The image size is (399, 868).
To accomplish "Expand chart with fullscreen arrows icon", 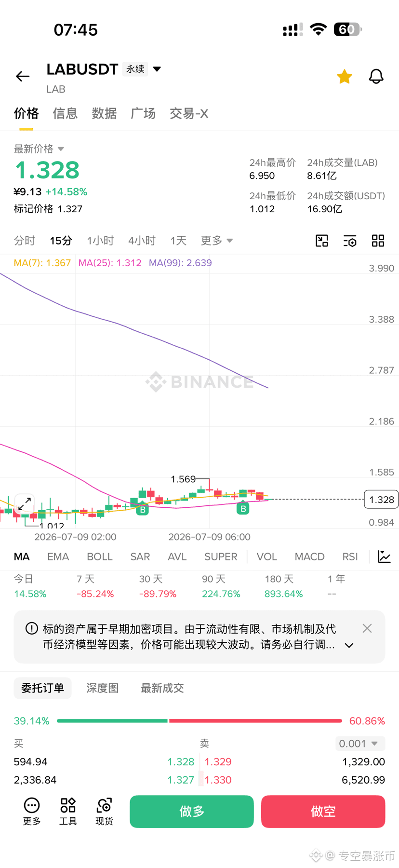I will 25,504.
